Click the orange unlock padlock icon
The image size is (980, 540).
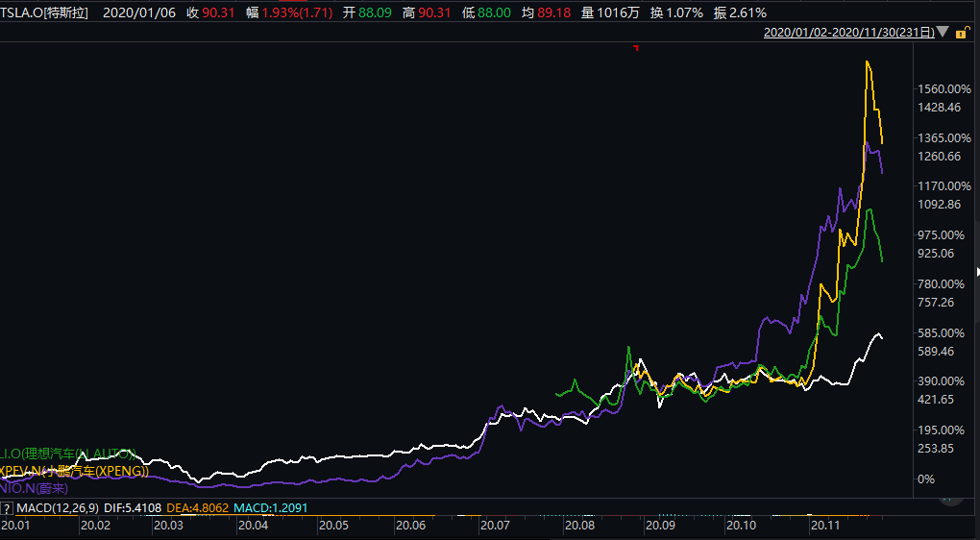(x=962, y=33)
